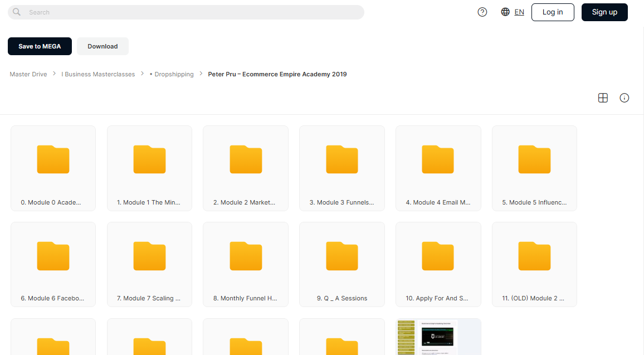Open folder icon for 0. Module 0 Acade...
Screen dimensions: 644x355
pos(53,159)
